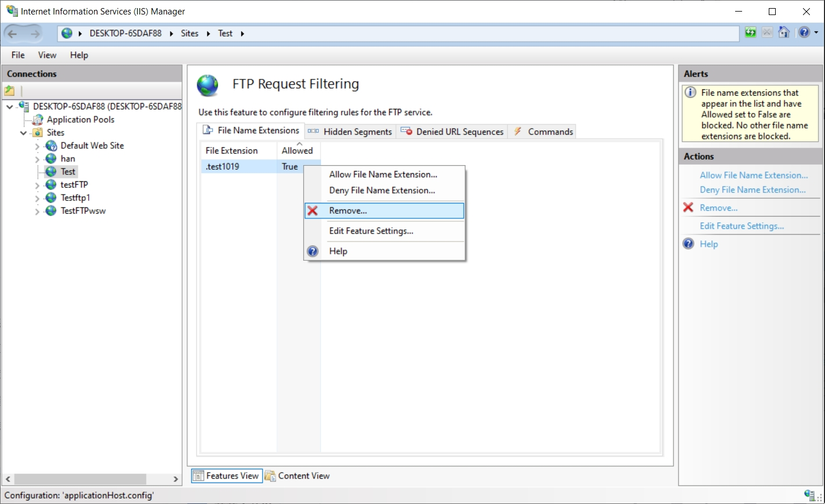Click the globe icon in the address bar

[67, 34]
